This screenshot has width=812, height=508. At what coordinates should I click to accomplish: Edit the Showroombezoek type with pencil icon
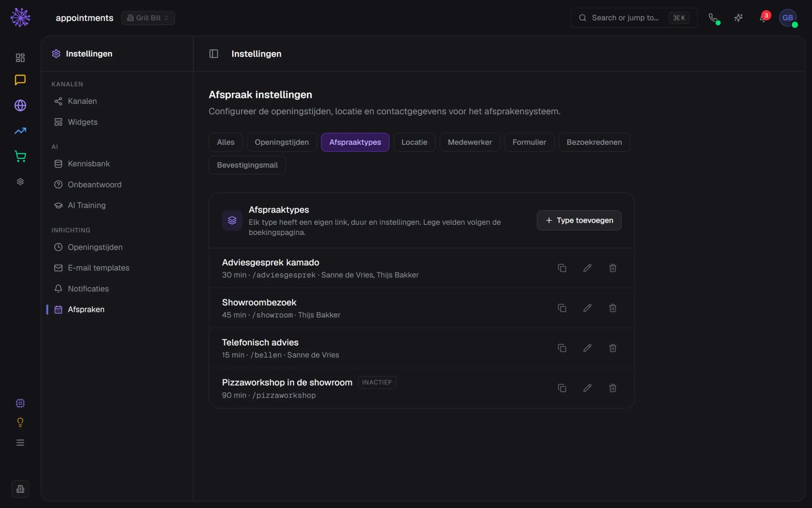pyautogui.click(x=587, y=308)
